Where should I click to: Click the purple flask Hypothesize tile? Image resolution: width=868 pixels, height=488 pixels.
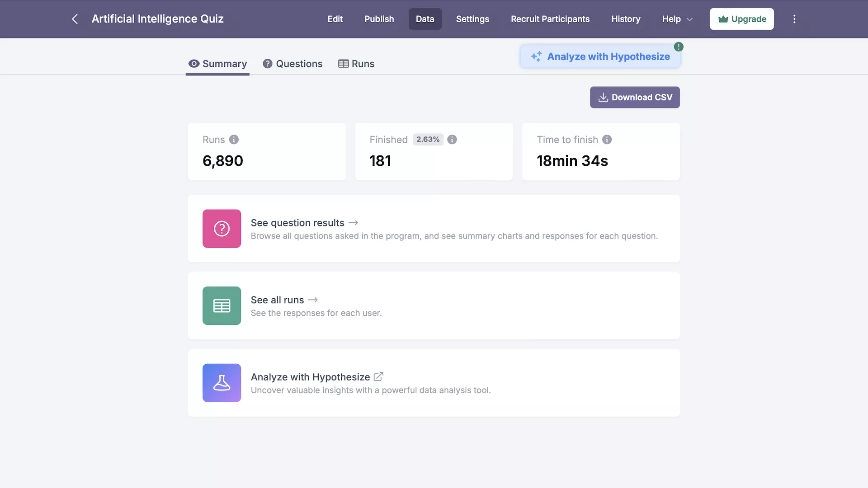click(x=222, y=383)
